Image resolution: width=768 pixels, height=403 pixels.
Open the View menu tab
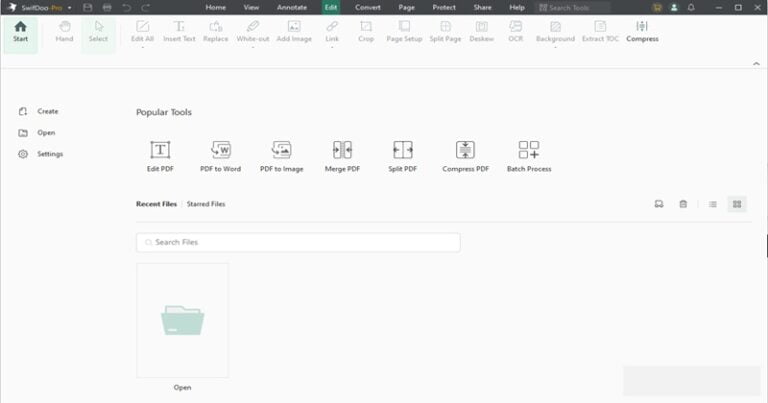point(251,7)
